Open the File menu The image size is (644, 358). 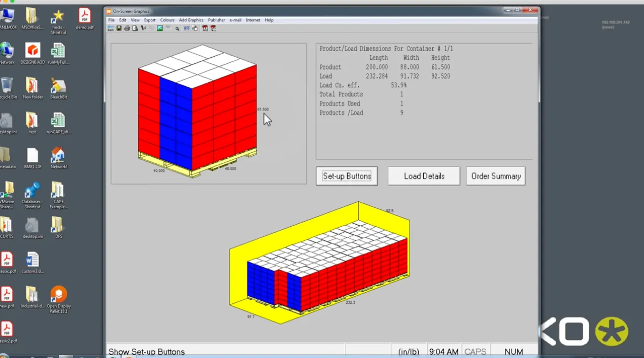pos(111,20)
